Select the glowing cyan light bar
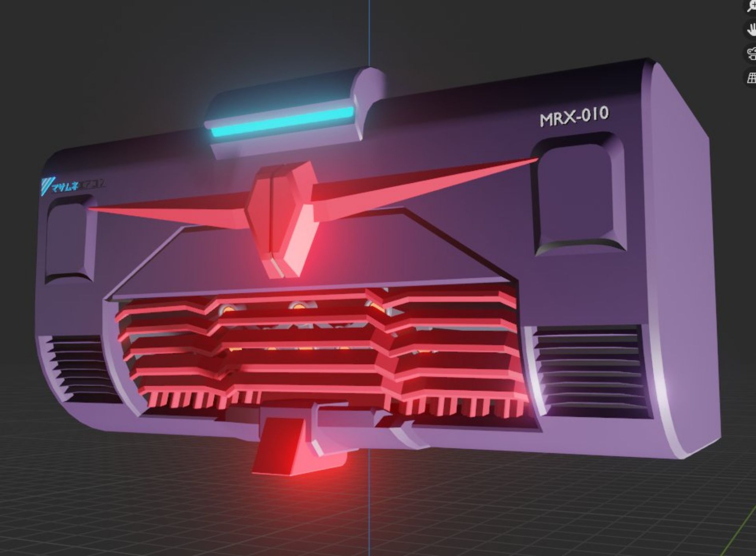The width and height of the screenshot is (756, 556). (x=283, y=121)
